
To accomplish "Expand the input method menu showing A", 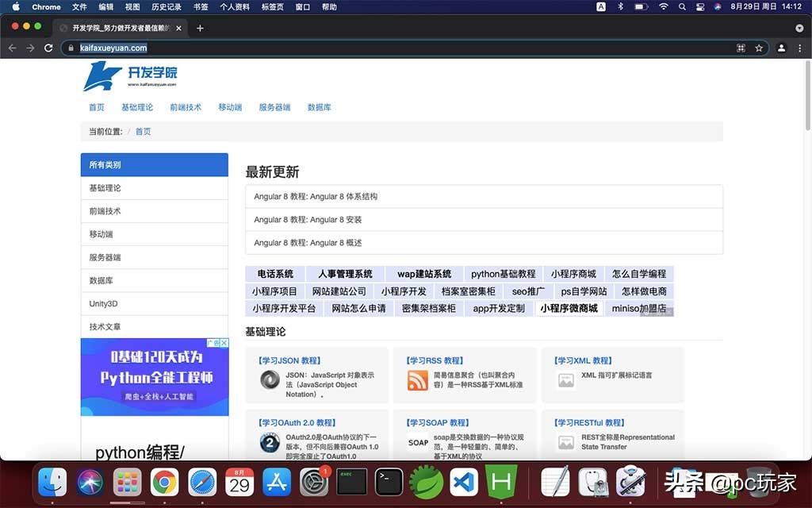I will [x=601, y=6].
